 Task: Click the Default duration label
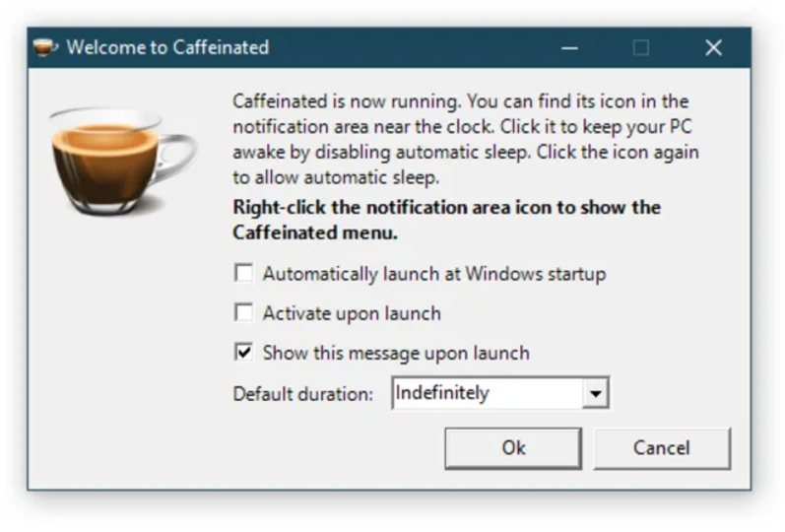[303, 394]
